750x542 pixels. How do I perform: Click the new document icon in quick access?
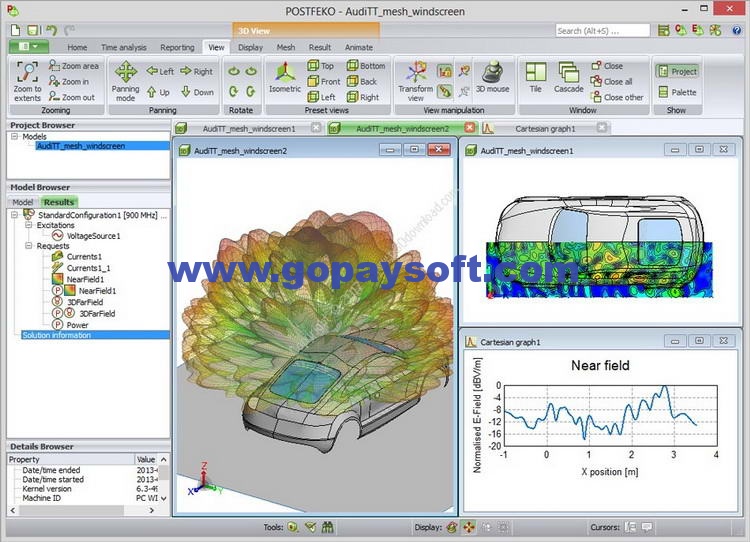(16, 30)
